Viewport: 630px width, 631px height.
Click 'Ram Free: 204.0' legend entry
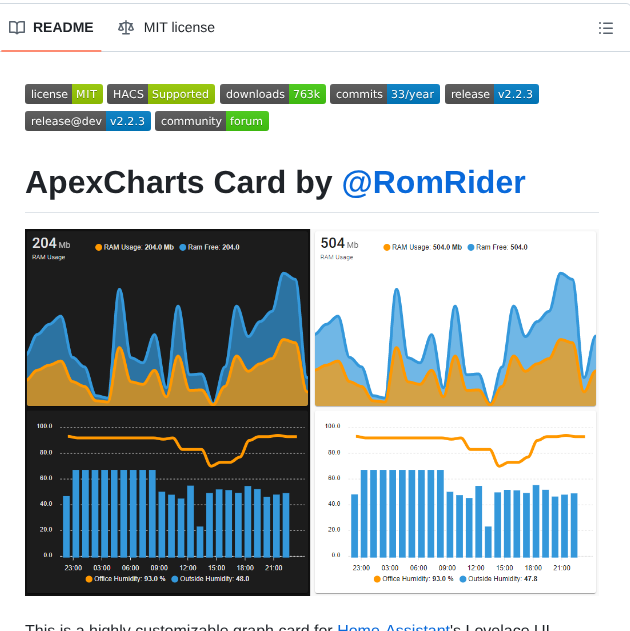tap(209, 247)
